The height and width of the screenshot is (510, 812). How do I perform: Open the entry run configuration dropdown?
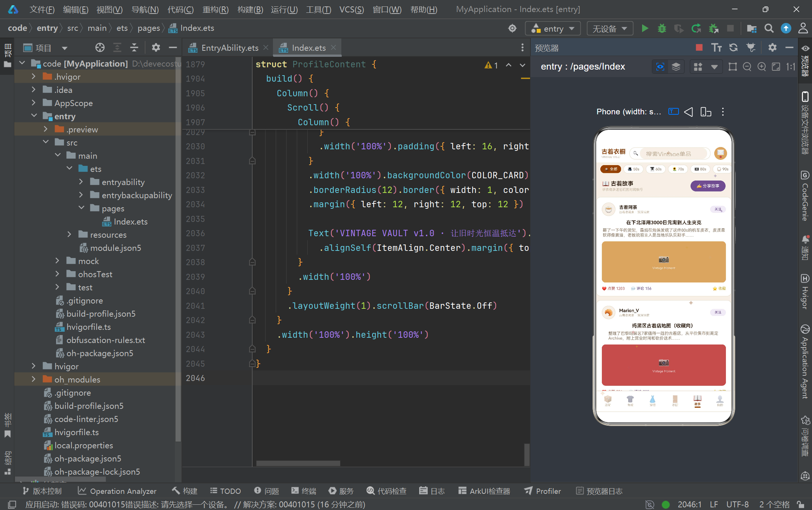[553, 29]
